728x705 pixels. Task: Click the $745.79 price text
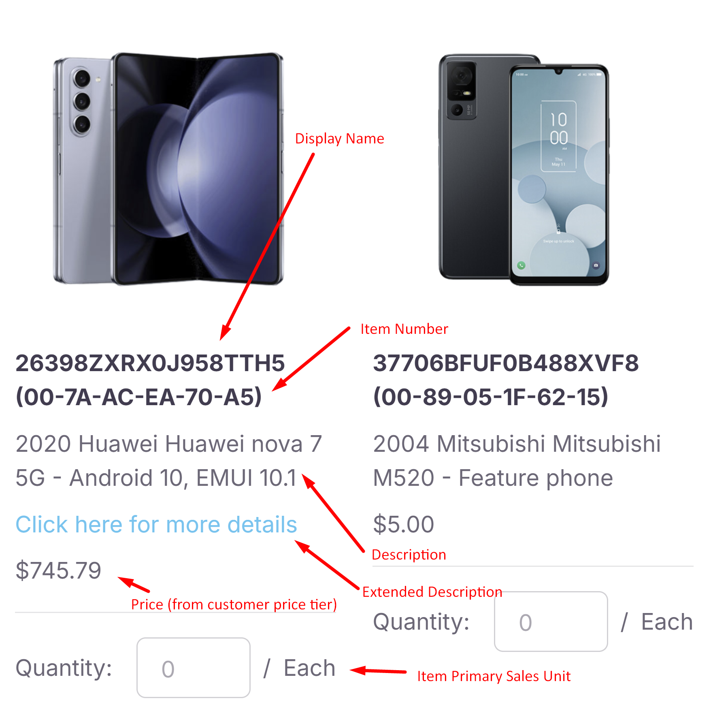point(58,570)
